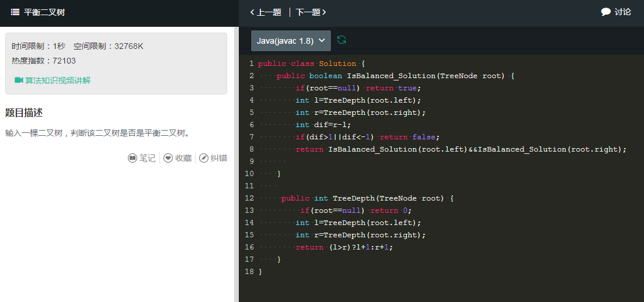Click line 12 TreeDepth method declaration
This screenshot has height=302, width=644.
coord(368,199)
